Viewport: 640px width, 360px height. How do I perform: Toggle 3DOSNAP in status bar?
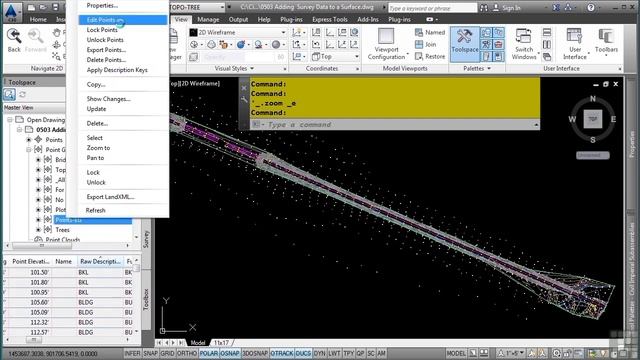[x=255, y=353]
